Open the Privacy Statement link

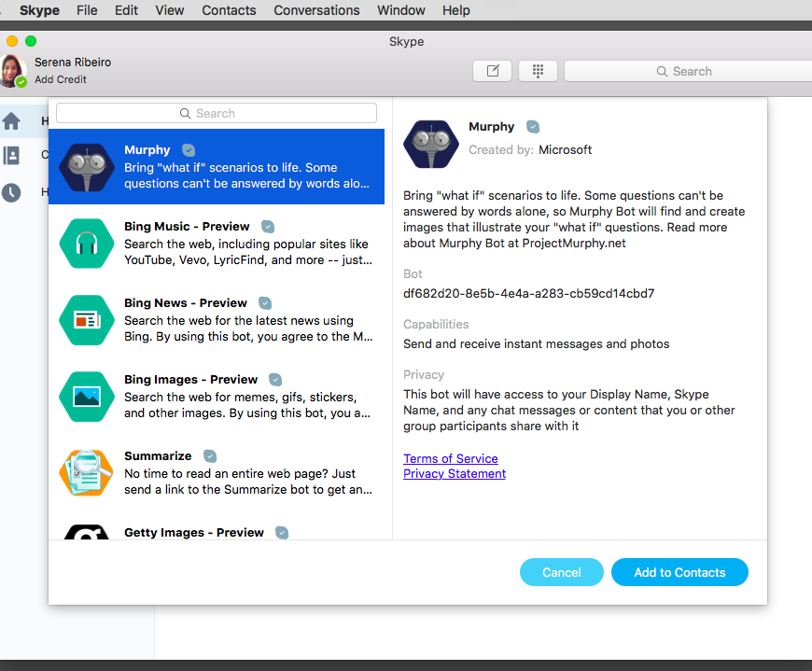click(455, 473)
